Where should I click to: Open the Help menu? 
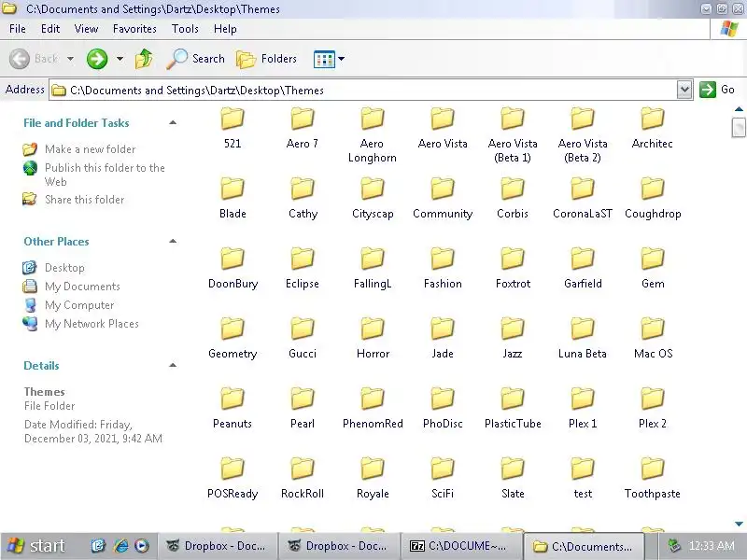(x=225, y=29)
